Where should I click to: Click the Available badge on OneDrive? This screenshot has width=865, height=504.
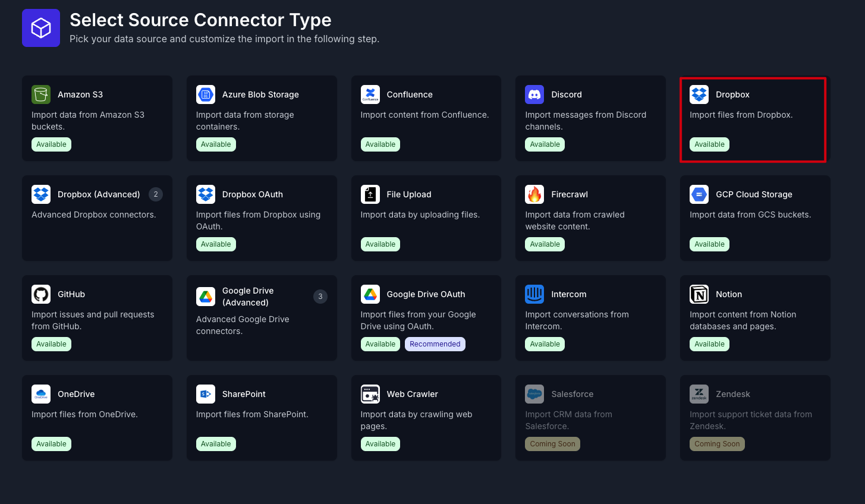[x=51, y=444]
